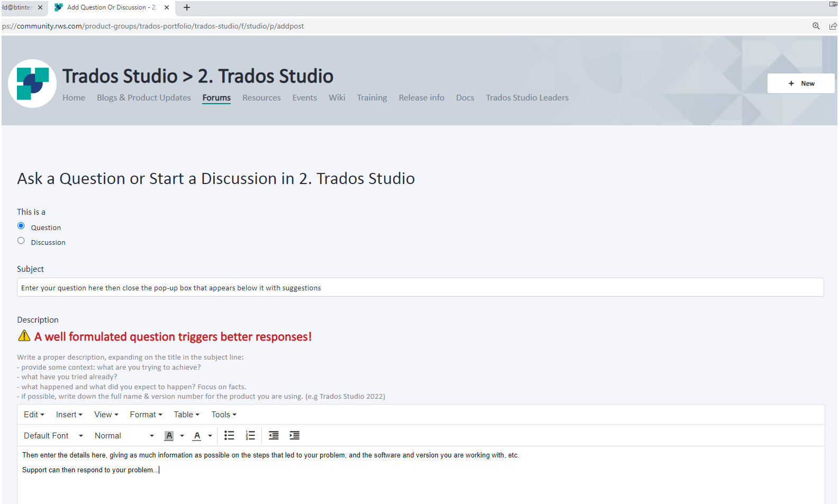Apply text background highlight color

point(169,436)
